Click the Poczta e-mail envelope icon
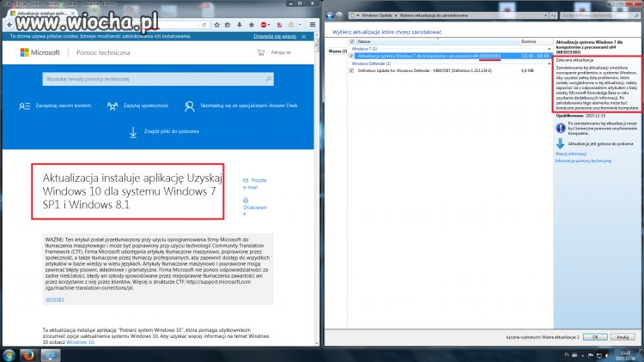This screenshot has width=644, height=362. point(246,180)
